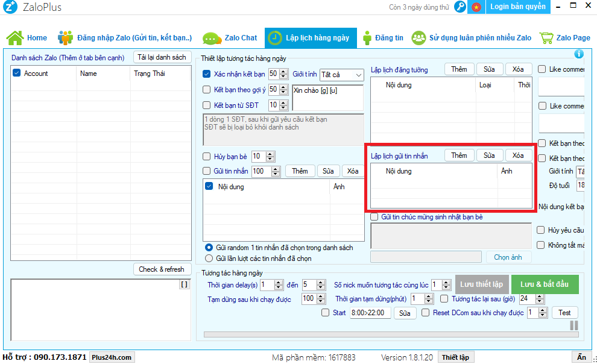This screenshot has width=597, height=364.
Task: Click the Test button
Action: tap(564, 313)
